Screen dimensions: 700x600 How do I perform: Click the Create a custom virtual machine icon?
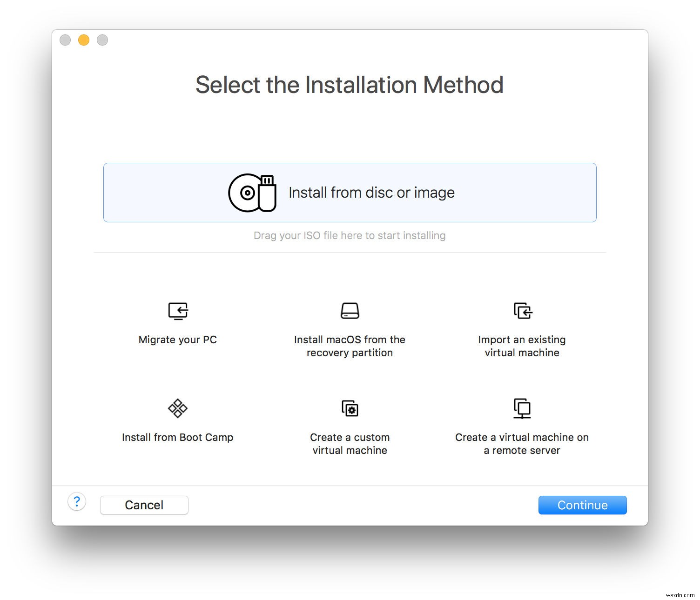click(x=350, y=408)
